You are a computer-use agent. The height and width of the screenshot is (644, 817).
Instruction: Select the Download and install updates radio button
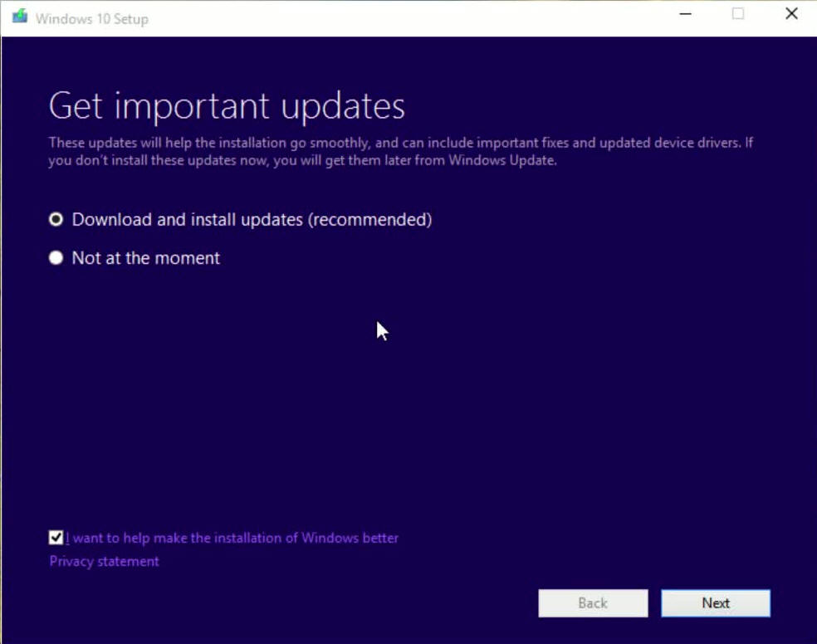56,220
